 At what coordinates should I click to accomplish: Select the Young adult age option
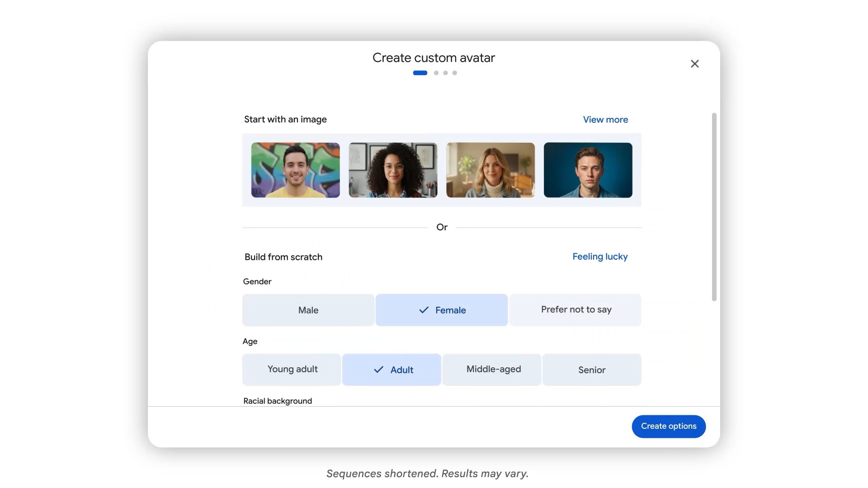[x=292, y=369]
